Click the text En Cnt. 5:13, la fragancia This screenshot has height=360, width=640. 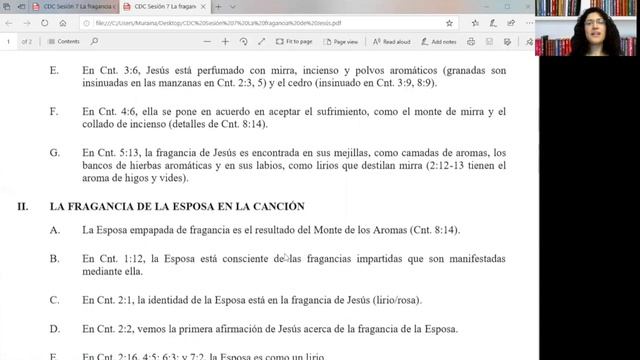pyautogui.click(x=294, y=165)
